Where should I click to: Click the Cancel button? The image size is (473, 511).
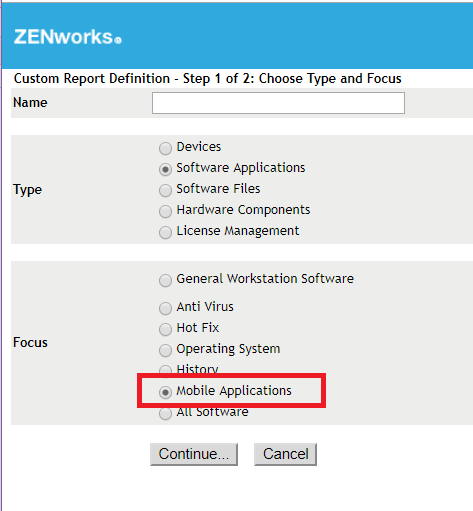285,454
